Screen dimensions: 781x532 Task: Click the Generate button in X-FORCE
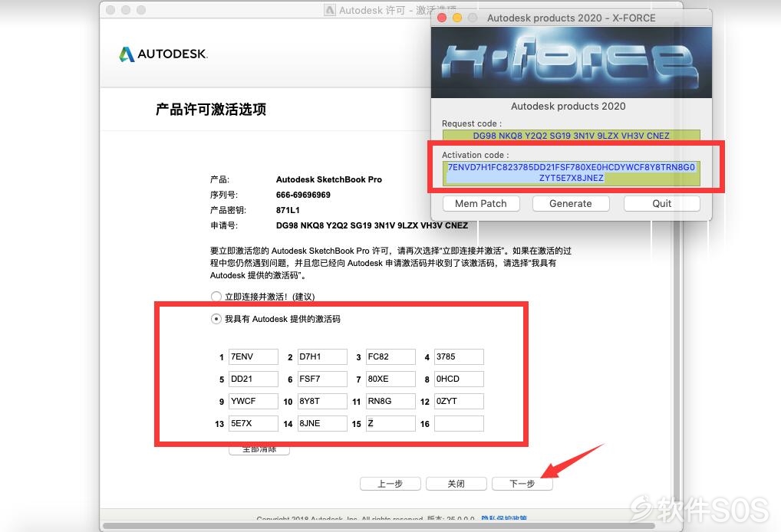[x=570, y=204]
